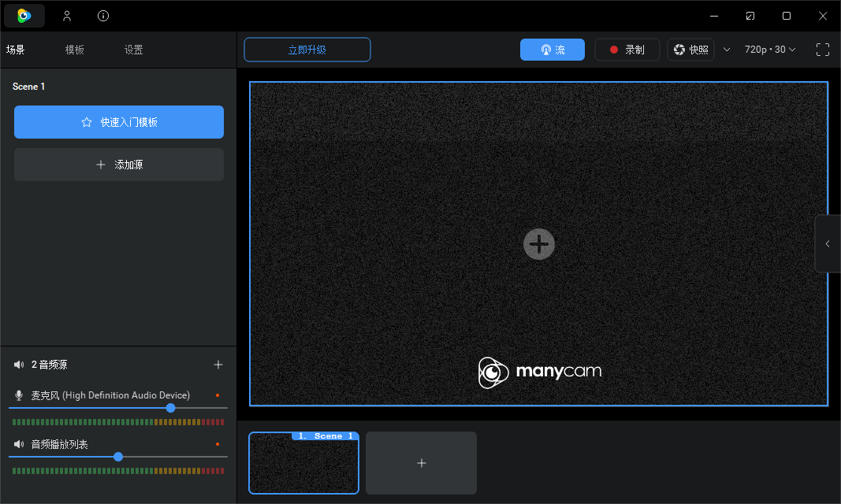Take a snapshot with 快照 button
The width and height of the screenshot is (841, 504).
pos(690,50)
